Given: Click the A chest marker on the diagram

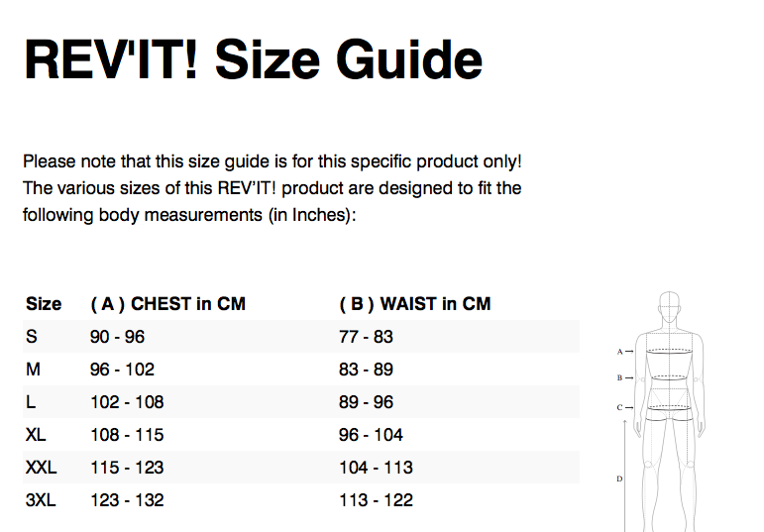Looking at the screenshot, I should 619,351.
